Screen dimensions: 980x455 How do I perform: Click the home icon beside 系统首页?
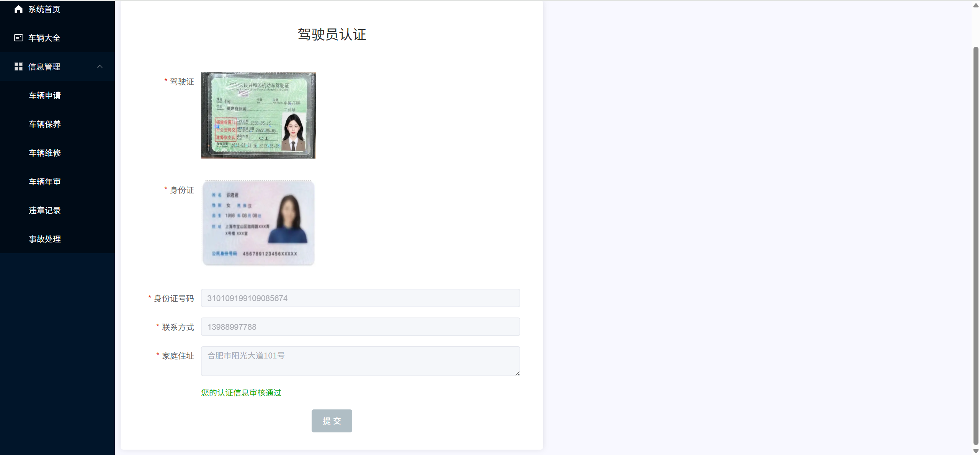(18, 9)
